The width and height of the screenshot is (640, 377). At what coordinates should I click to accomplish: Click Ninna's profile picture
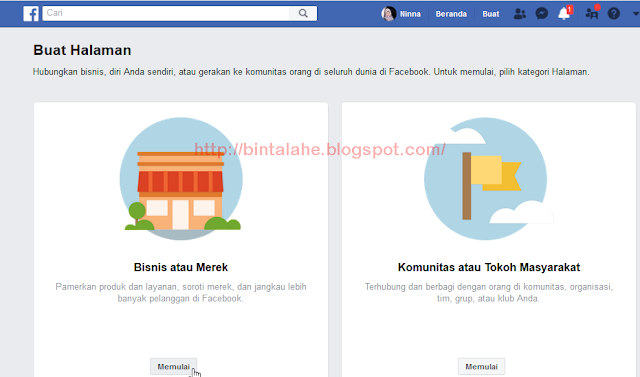pos(389,14)
